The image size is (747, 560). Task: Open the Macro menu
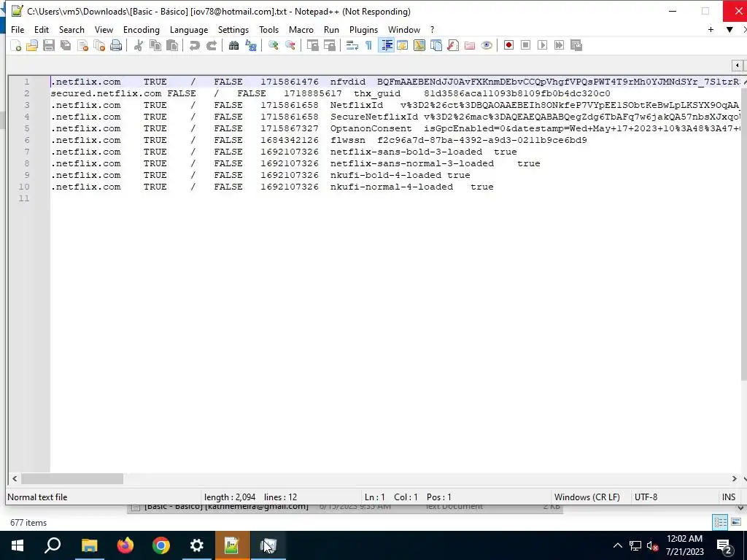[x=301, y=29]
